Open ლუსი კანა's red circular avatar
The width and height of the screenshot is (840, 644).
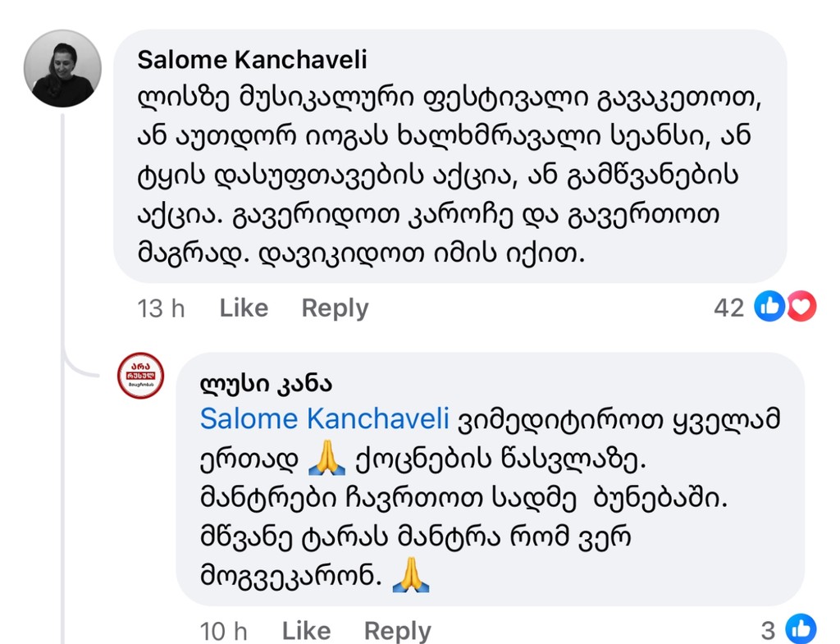coord(140,376)
